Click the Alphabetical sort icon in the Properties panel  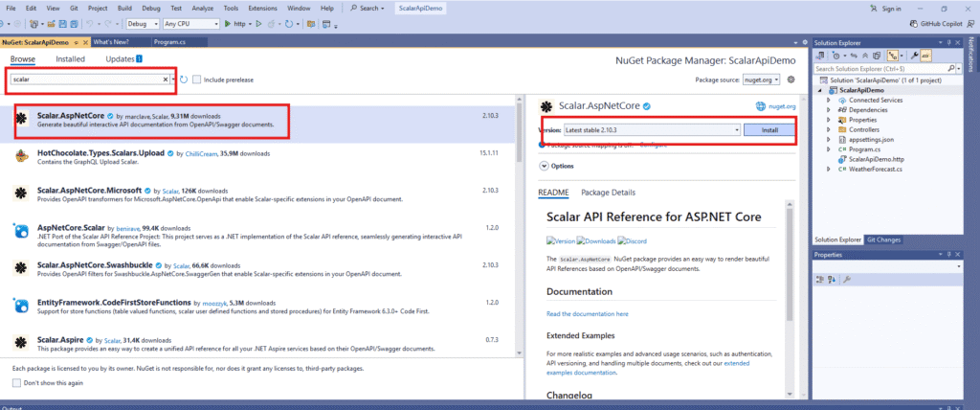832,279
